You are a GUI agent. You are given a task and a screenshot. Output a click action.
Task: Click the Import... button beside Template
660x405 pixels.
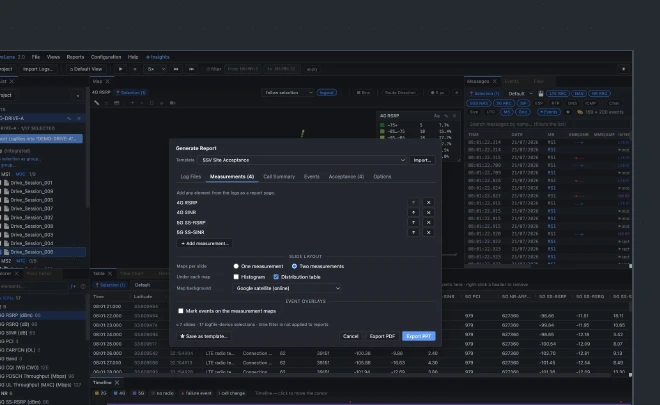pos(422,160)
